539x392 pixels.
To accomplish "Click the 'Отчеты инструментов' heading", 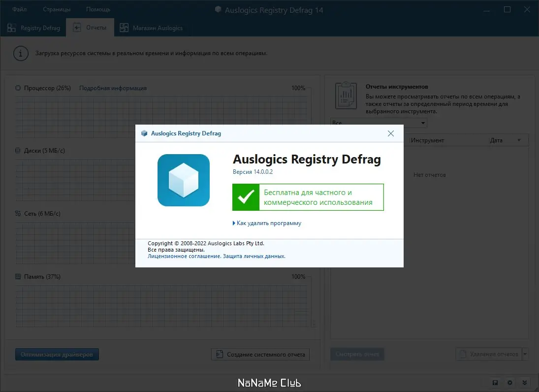I will click(397, 87).
